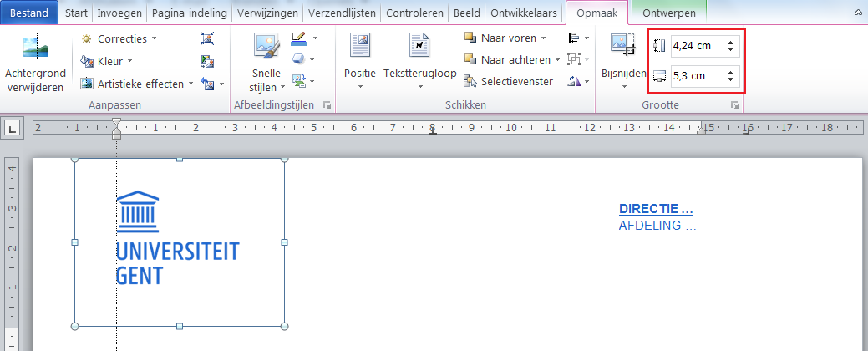Increase the width value with up arrow
This screenshot has width=868, height=351.
pos(731,72)
